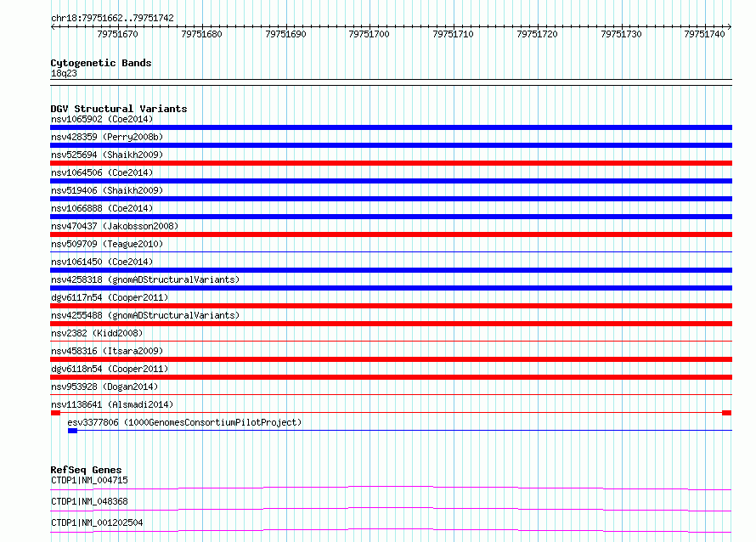Click the nsv2382 (Kidd2008) label
Viewport: 756px width, 542px height.
point(97,333)
